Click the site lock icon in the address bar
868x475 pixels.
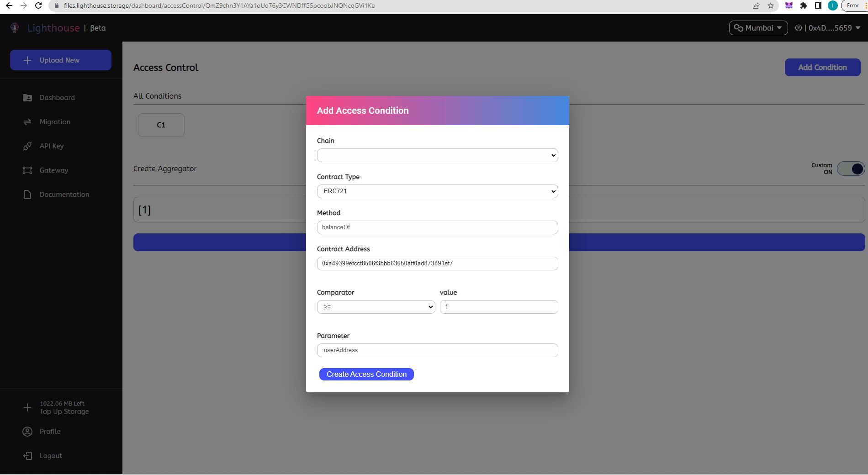click(57, 5)
